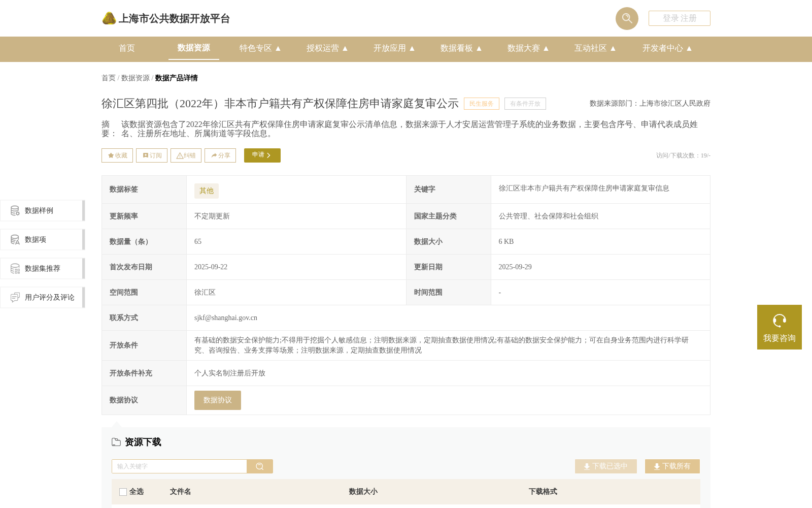The height and width of the screenshot is (508, 812).
Task: Click the 申请 apply button
Action: tap(262, 155)
